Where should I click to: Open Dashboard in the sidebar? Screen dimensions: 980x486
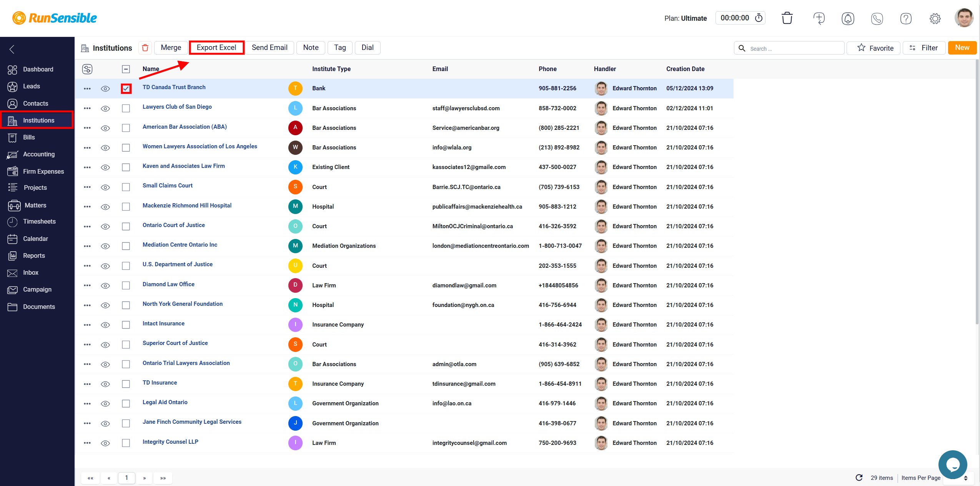click(x=37, y=69)
